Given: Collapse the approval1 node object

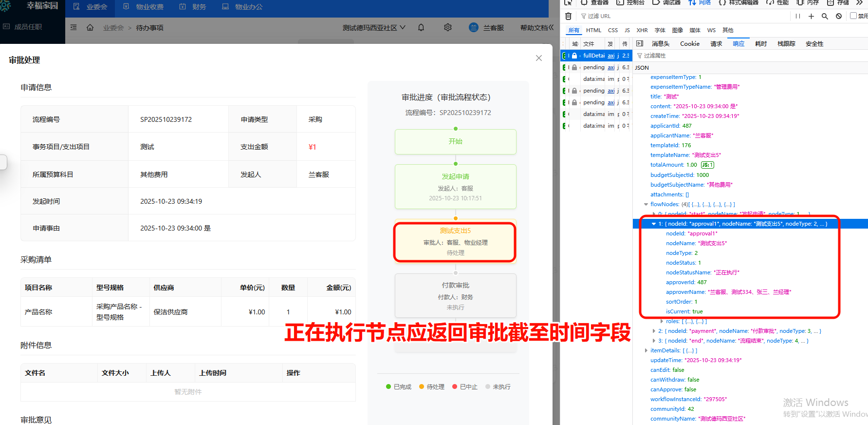Looking at the screenshot, I should 654,224.
